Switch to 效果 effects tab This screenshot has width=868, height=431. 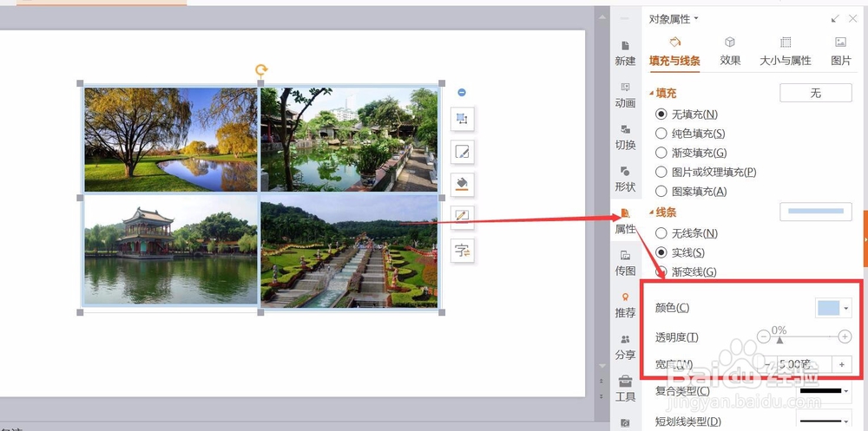point(730,52)
